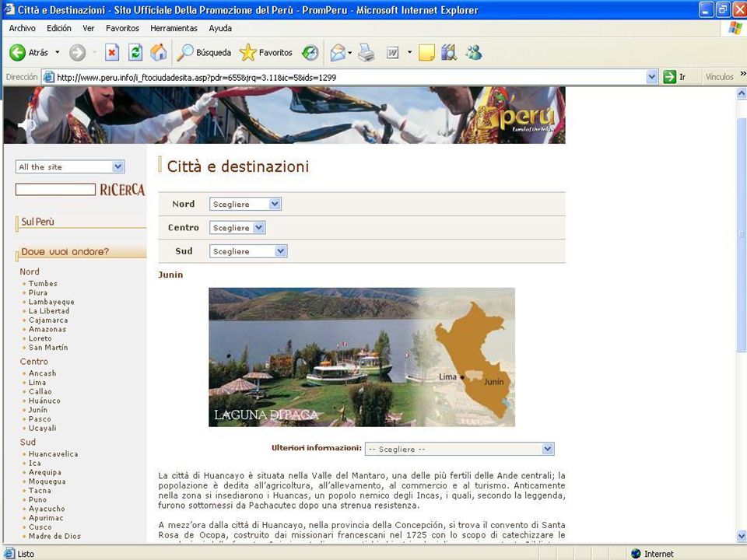The image size is (747, 560).
Task: Open the Huancavelica destination link
Action: 54,453
